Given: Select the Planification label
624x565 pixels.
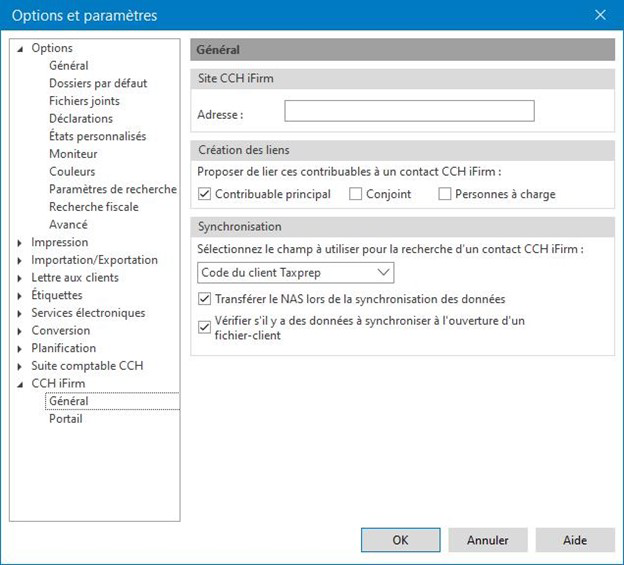Looking at the screenshot, I should 64,348.
